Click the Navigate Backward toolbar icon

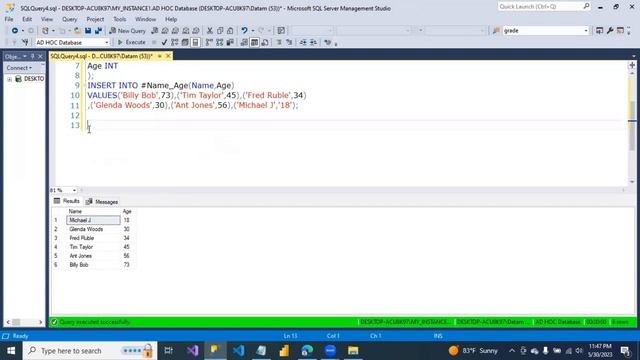point(15,31)
